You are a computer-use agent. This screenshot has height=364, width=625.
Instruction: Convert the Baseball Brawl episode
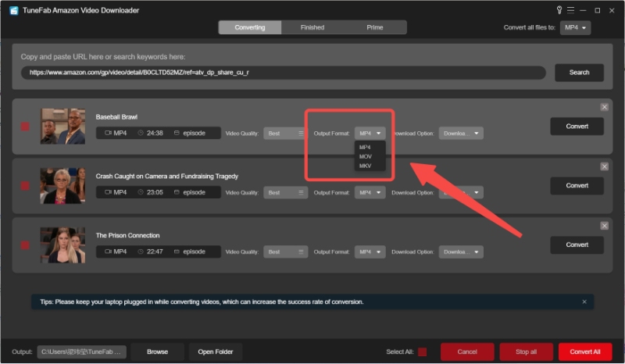(x=577, y=127)
